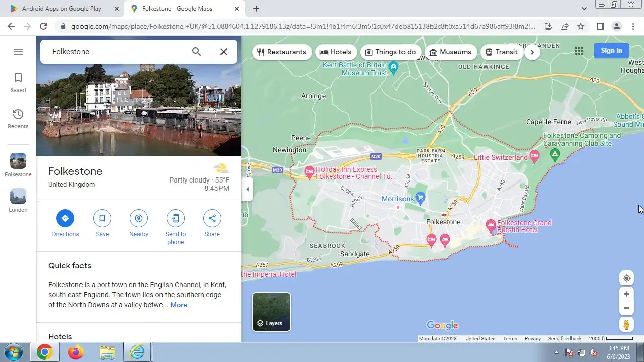The image size is (644, 362).
Task: Select the London recent thumbnail in sidebar
Action: pos(18,201)
